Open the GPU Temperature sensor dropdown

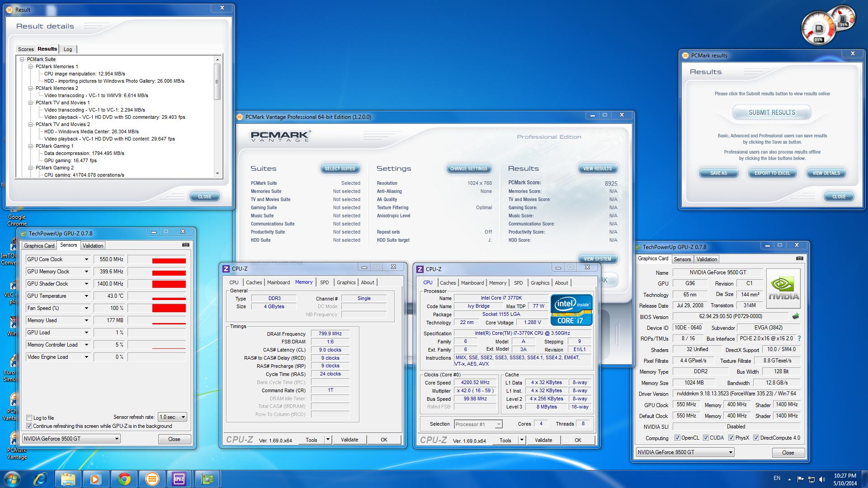click(x=86, y=296)
